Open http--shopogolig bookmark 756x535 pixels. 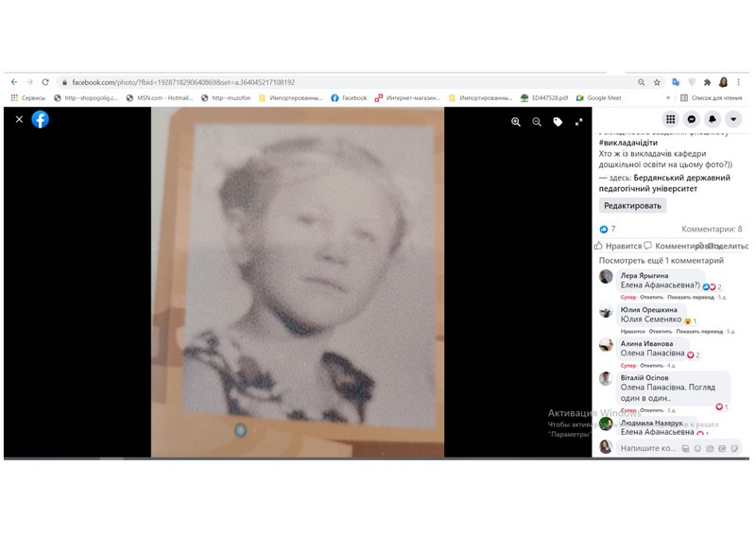(86, 98)
